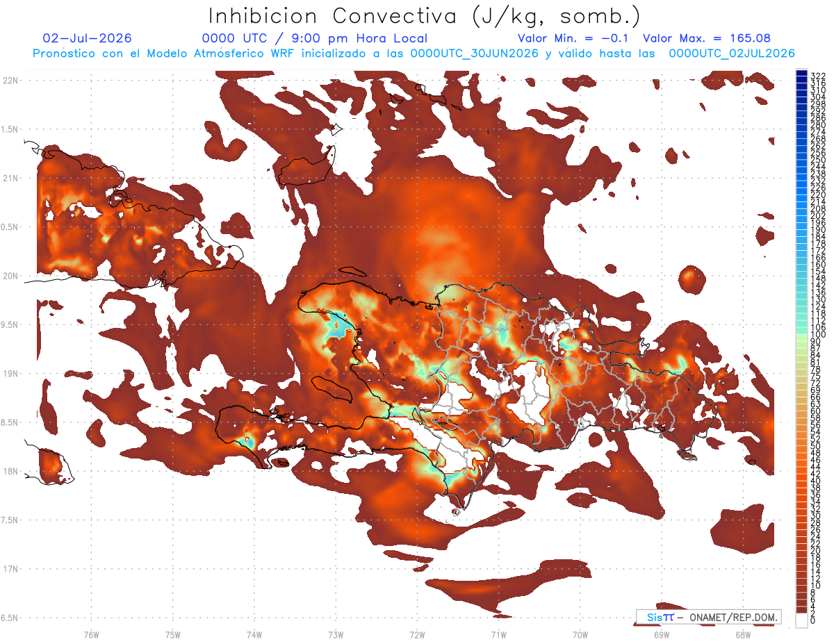Click the 'Valor Min. = -0.1' readout
The height and width of the screenshot is (644, 834).
coord(573,39)
